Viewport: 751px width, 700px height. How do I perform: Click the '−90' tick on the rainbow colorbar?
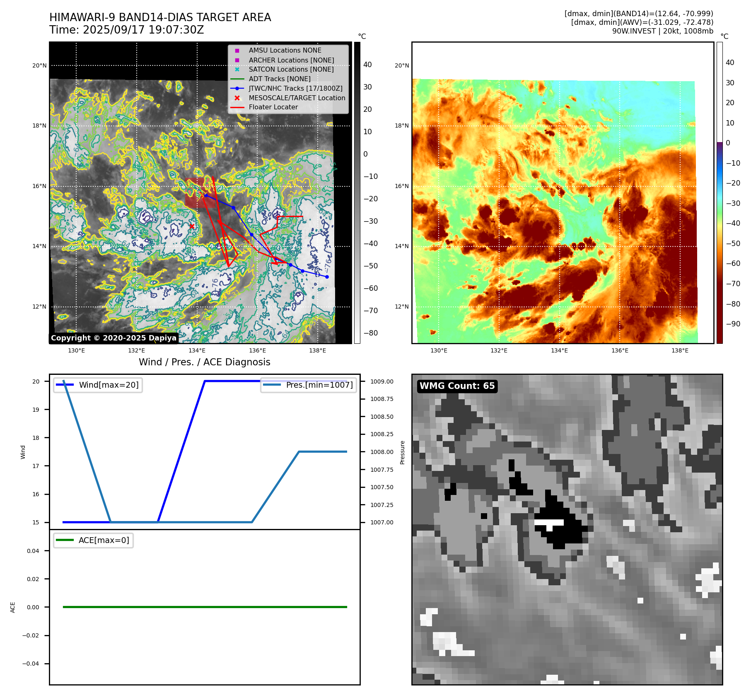[733, 324]
